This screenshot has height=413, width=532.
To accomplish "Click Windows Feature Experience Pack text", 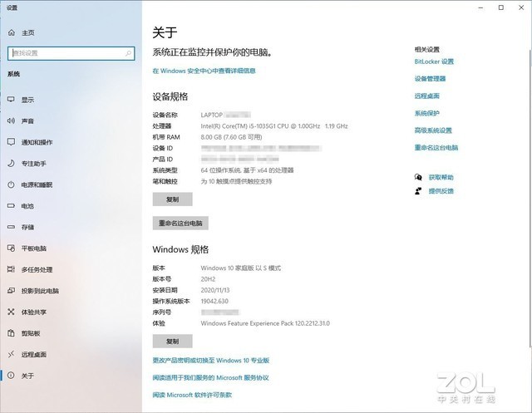I will (x=265, y=323).
